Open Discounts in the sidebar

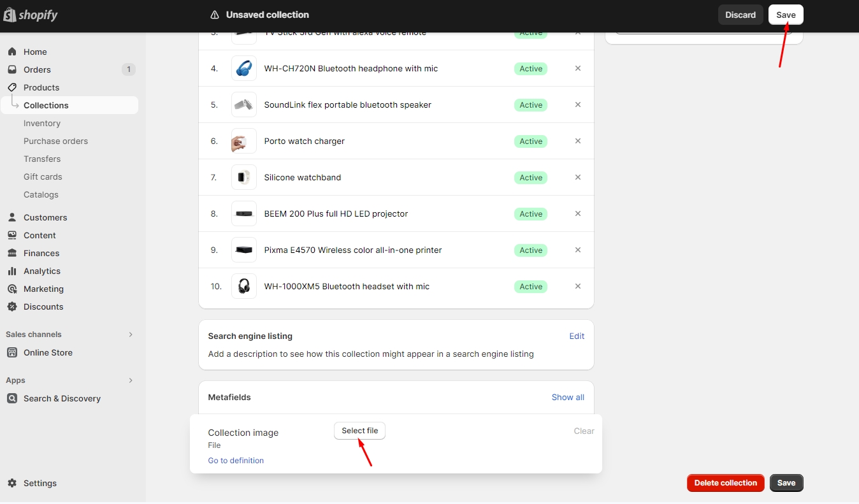tap(43, 306)
